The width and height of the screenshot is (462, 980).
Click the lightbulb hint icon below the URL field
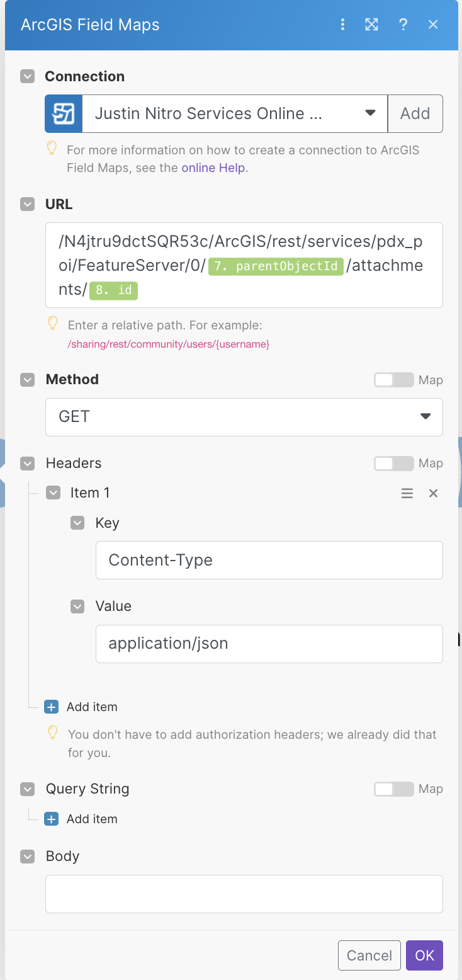click(52, 323)
